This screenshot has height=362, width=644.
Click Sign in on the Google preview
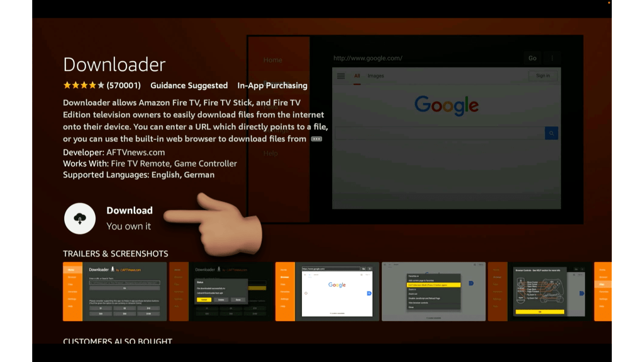[543, 75]
